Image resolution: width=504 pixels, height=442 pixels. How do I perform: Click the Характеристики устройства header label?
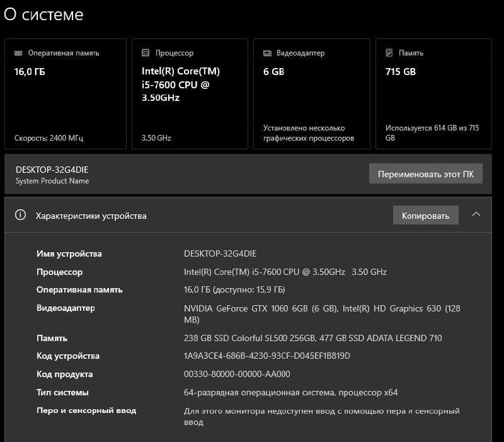click(91, 216)
